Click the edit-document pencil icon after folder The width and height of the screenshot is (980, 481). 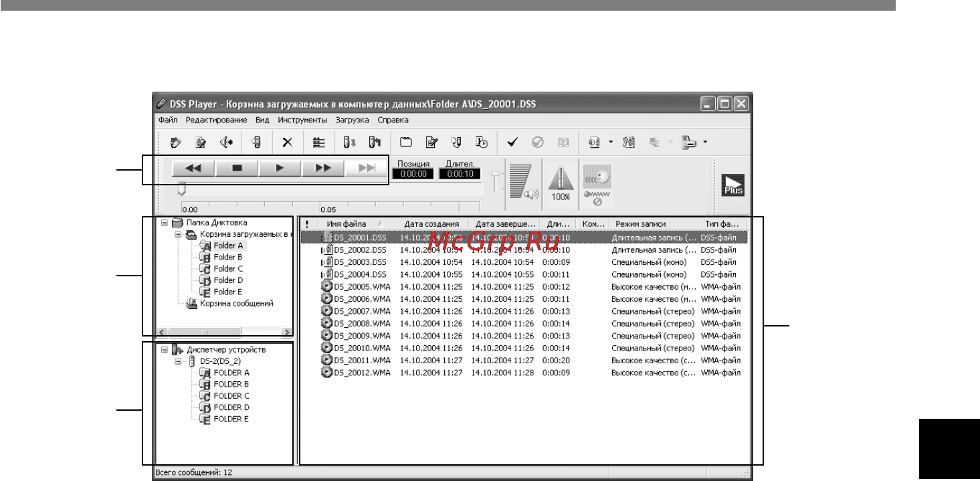pyautogui.click(x=431, y=142)
